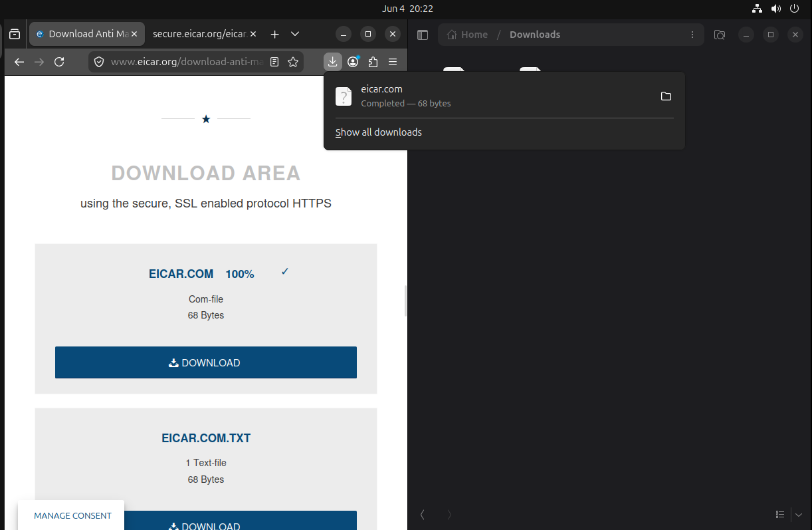Navigate to Home in Files breadcrumb
This screenshot has width=812, height=530.
pos(468,35)
